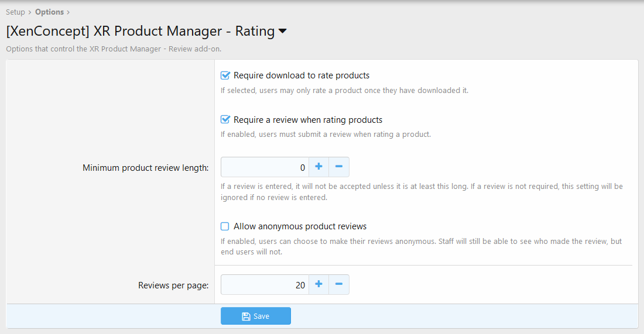Click hint about minimum review length

click(422, 192)
